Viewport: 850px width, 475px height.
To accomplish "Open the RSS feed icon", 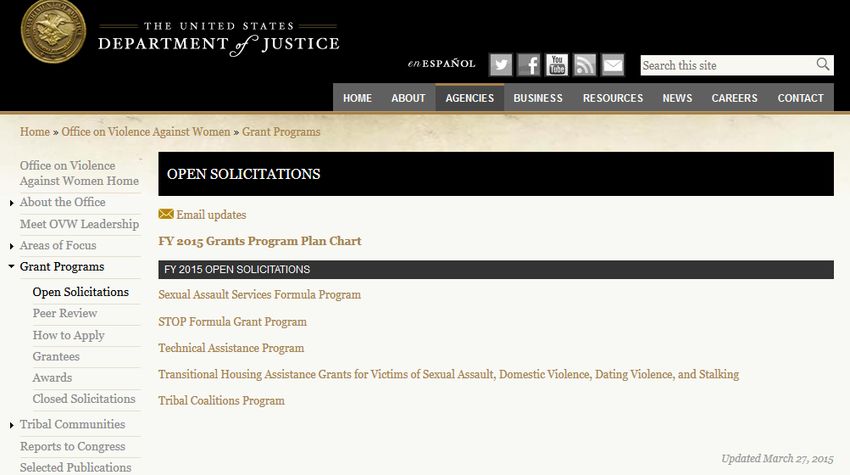I will 585,65.
